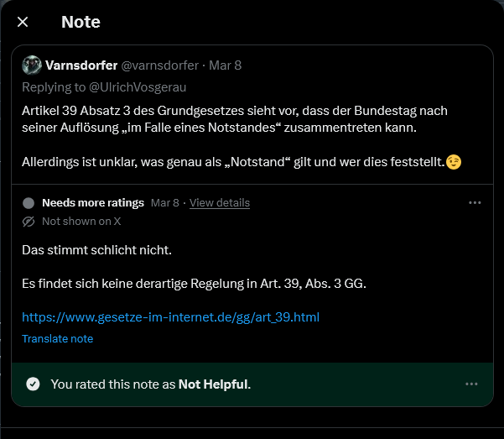
Task: Open the post's Mar 8 timestamp
Action: [x=225, y=65]
